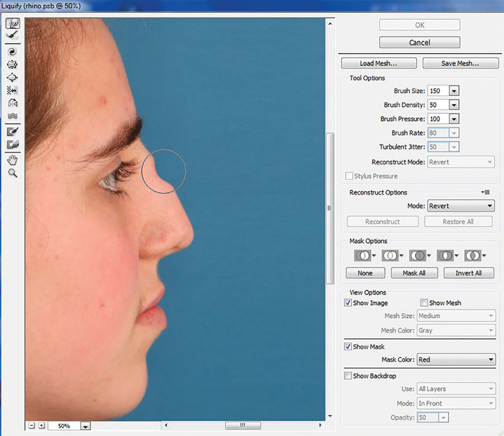Choose the Pucker tool
The height and width of the screenshot is (436, 504).
pyautogui.click(x=12, y=64)
